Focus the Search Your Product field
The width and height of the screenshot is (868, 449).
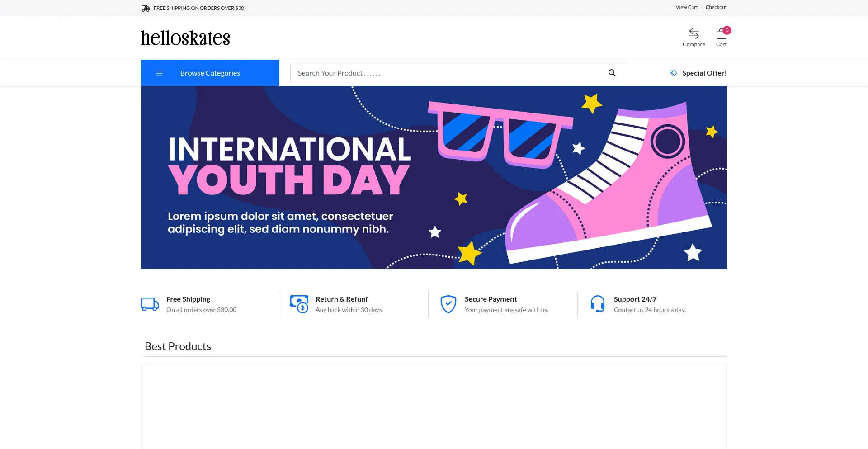[x=448, y=73]
